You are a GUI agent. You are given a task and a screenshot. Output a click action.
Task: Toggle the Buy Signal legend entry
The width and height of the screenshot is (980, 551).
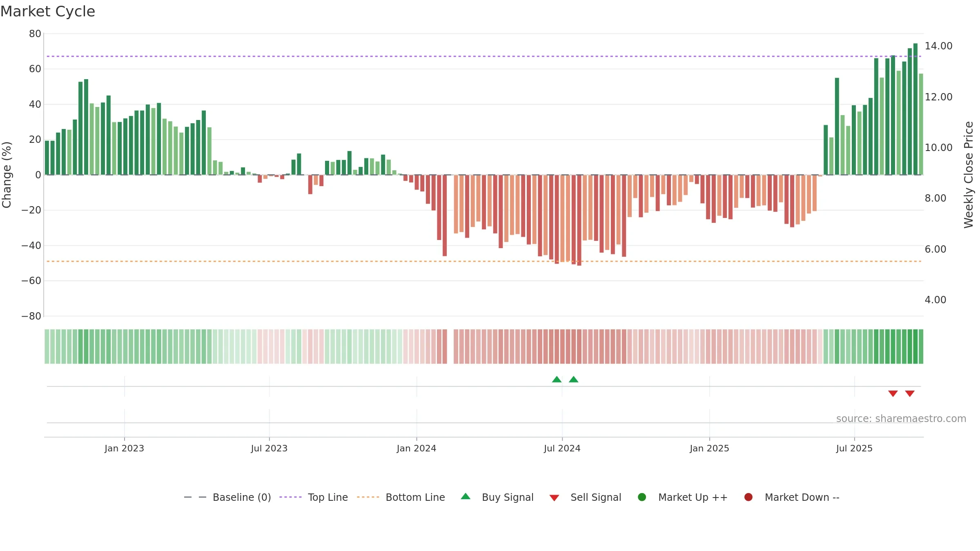(x=497, y=497)
